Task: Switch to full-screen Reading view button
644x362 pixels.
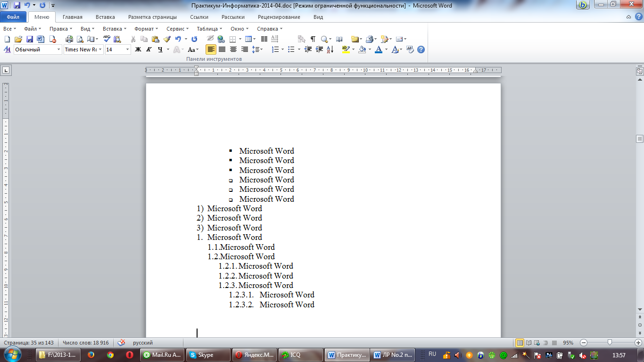Action: [528, 343]
